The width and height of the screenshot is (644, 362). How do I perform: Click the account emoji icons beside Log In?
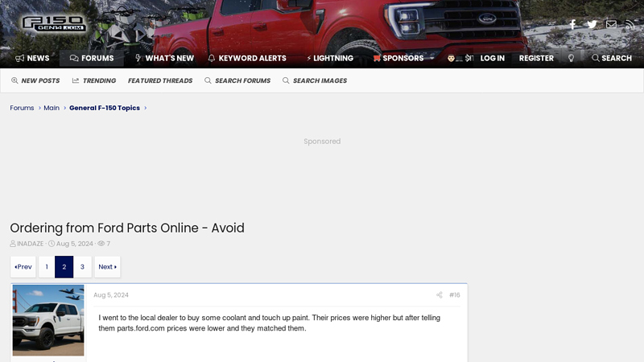click(460, 58)
